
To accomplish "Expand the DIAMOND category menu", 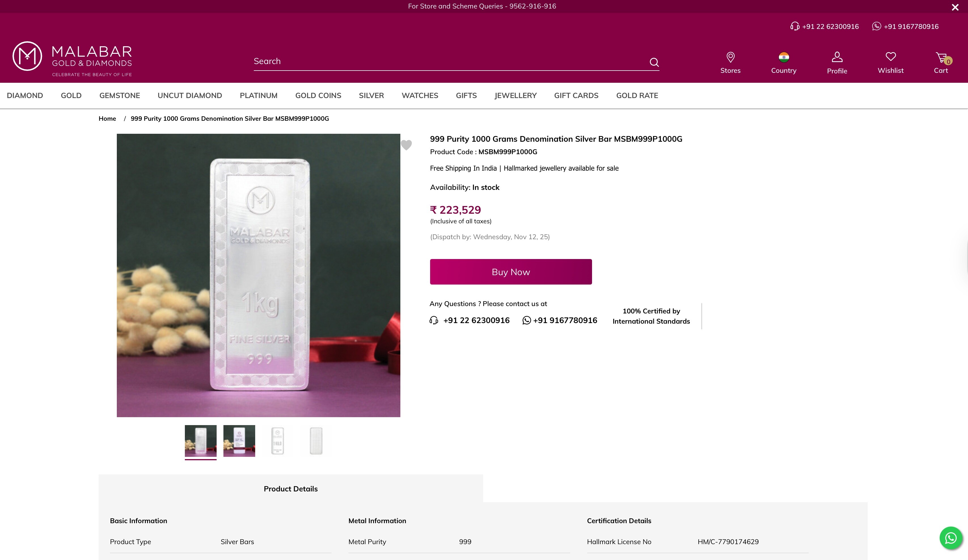I will pyautogui.click(x=25, y=96).
